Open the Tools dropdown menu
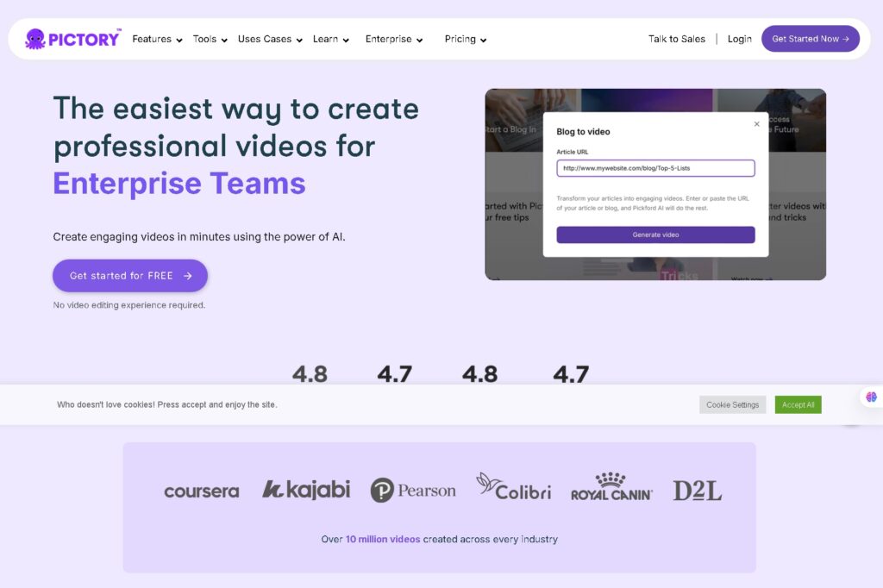 tap(210, 39)
